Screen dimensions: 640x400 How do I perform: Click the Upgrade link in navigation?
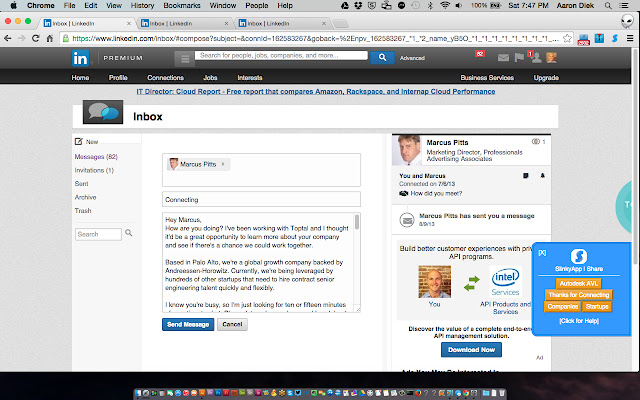click(546, 78)
